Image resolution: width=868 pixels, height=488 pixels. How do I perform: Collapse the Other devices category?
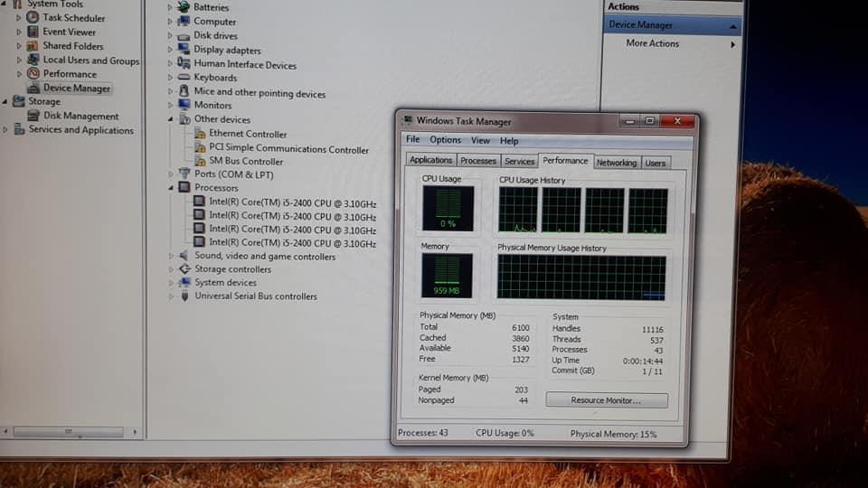coord(171,119)
